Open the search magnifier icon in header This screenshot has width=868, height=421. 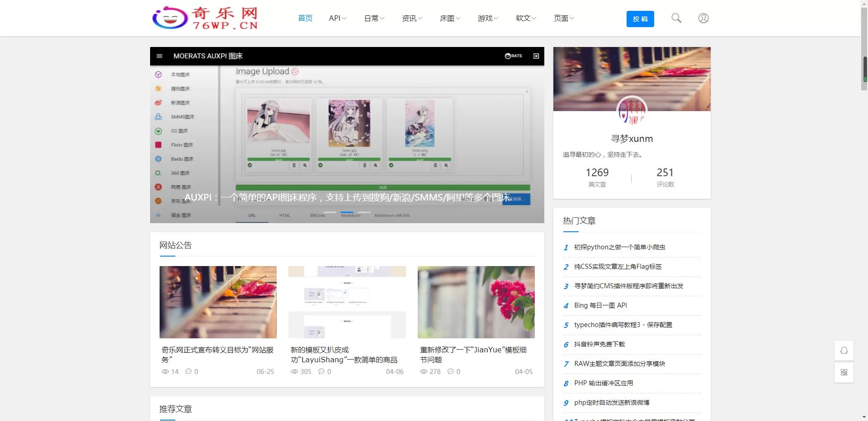pos(676,18)
